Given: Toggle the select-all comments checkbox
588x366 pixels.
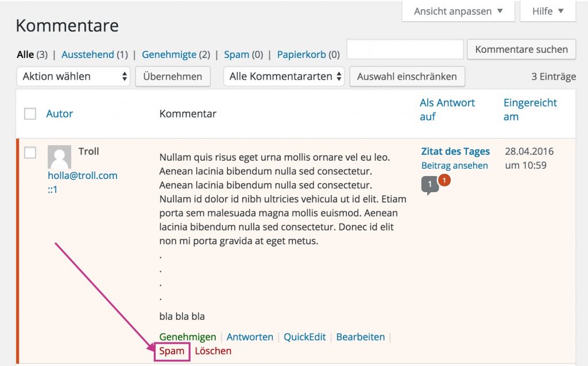Looking at the screenshot, I should click(30, 114).
